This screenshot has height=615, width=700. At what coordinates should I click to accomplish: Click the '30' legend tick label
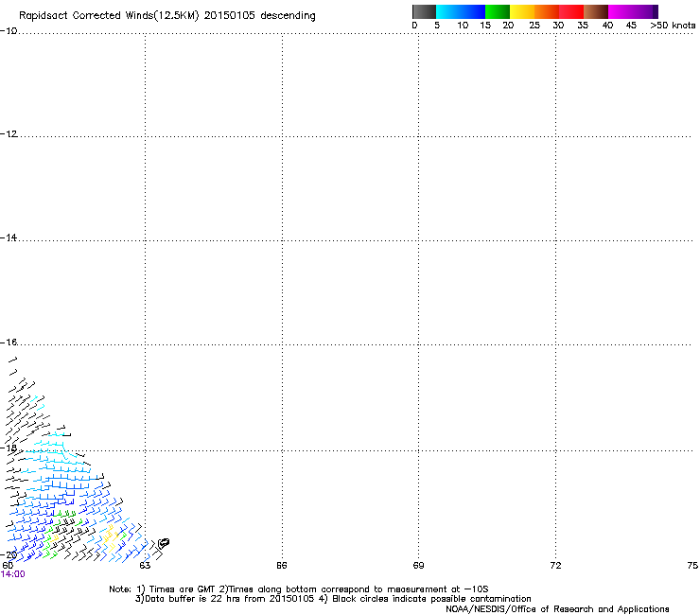tap(558, 26)
